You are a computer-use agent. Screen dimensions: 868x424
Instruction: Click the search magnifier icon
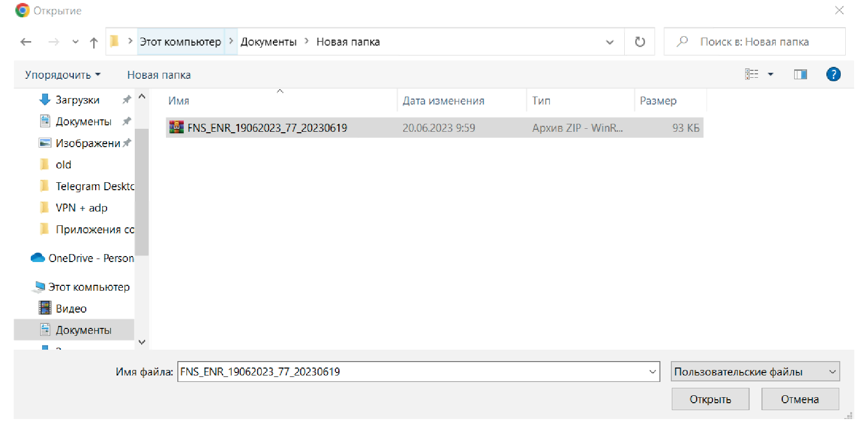[682, 42]
